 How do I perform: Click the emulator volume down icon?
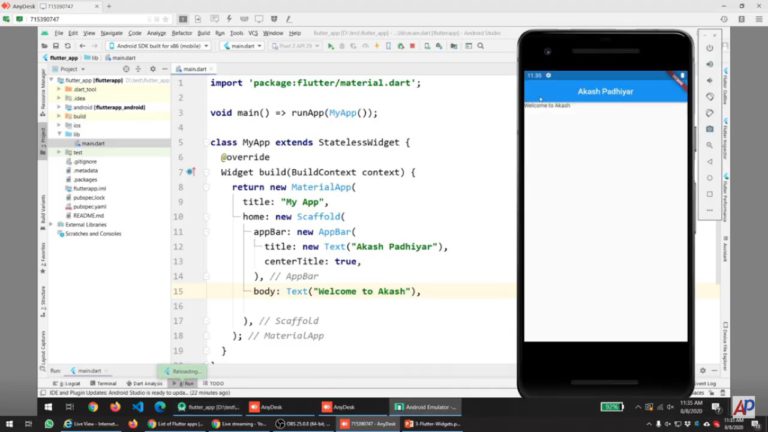[x=709, y=80]
